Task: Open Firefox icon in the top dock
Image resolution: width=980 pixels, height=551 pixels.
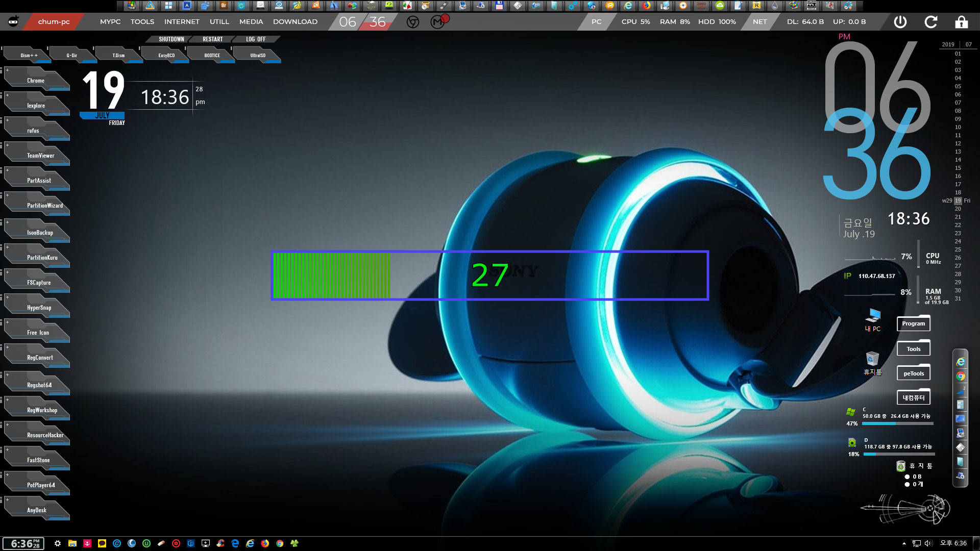Action: (647, 6)
